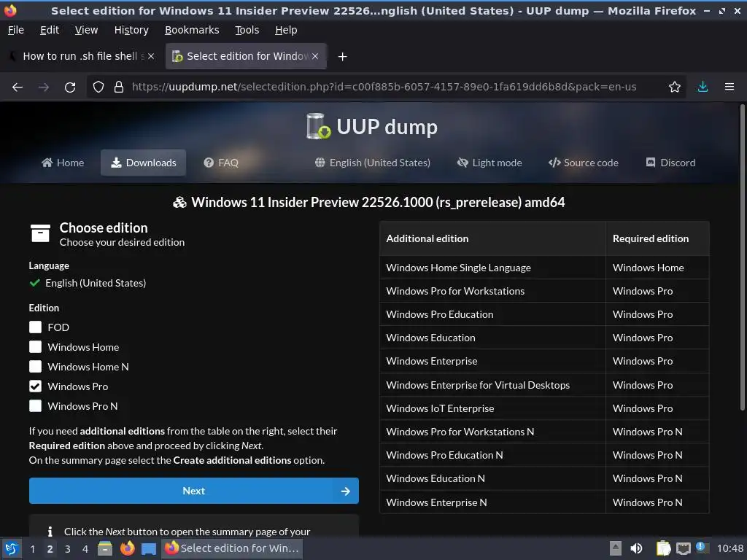Switch to 'How to run .sh file' tab

[x=80, y=56]
